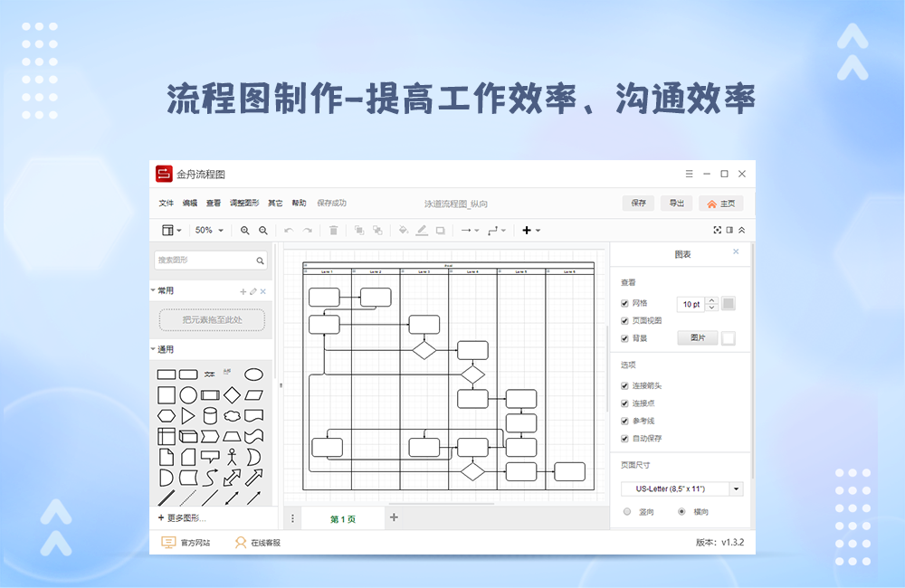Click the Delete (trash) toolbar icon
This screenshot has height=588, width=905.
334,230
